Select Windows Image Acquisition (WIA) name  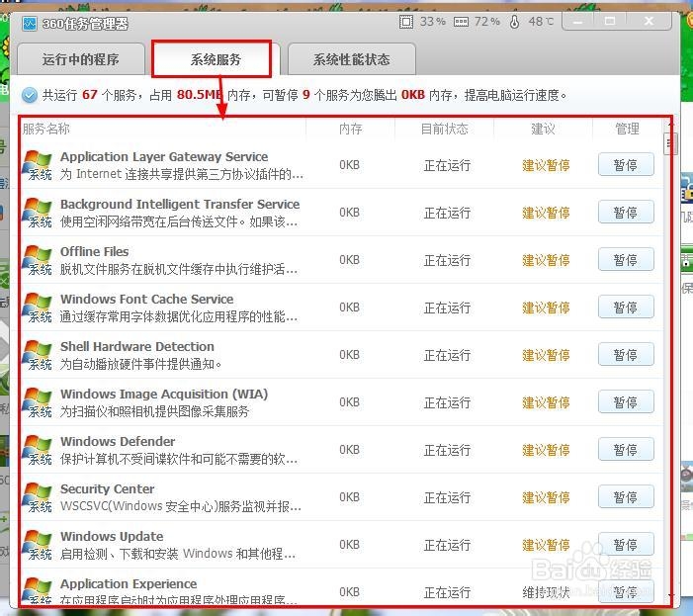coord(164,395)
